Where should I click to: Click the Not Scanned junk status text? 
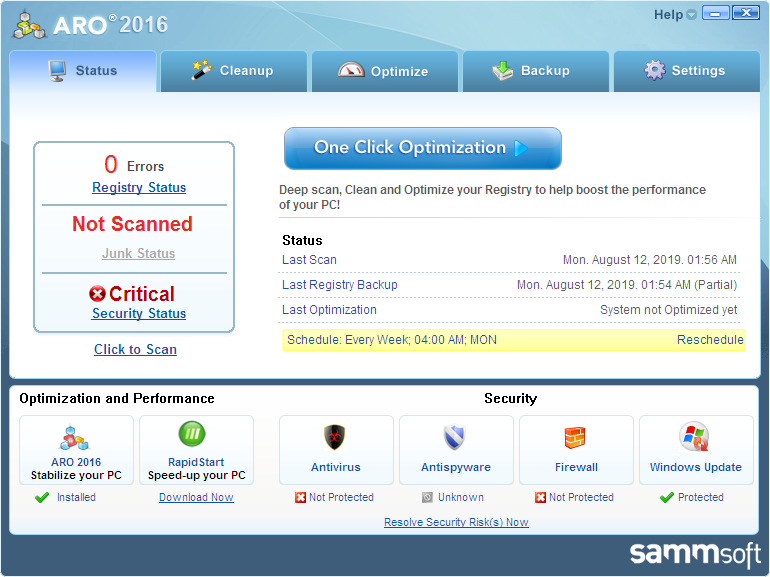[133, 224]
